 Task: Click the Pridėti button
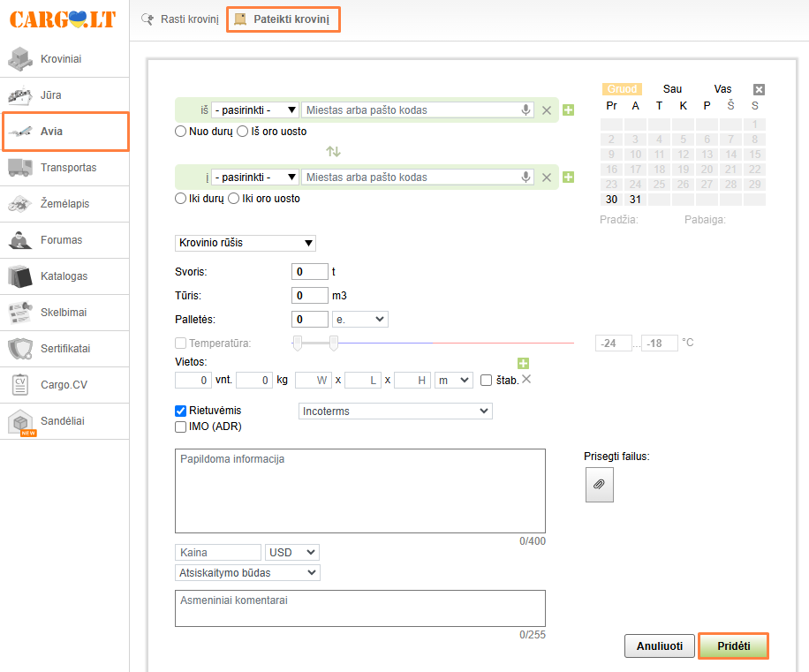pos(733,646)
